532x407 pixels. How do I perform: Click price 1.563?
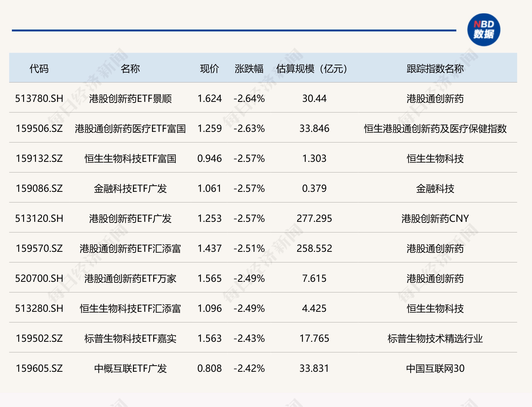[209, 339]
